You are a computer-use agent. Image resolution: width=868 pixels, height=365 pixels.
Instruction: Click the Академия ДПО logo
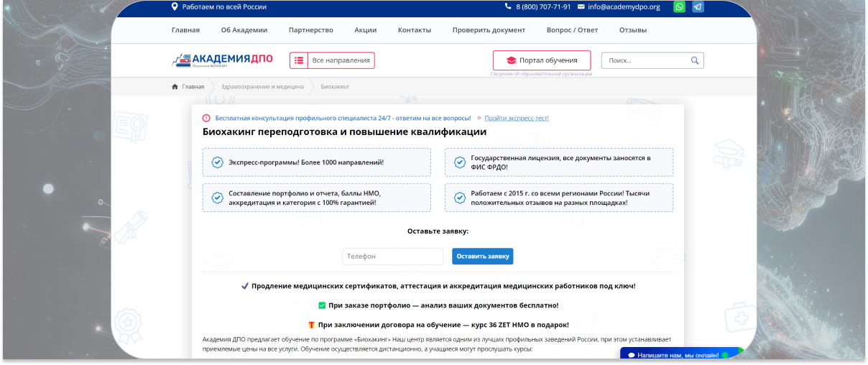[x=222, y=60]
